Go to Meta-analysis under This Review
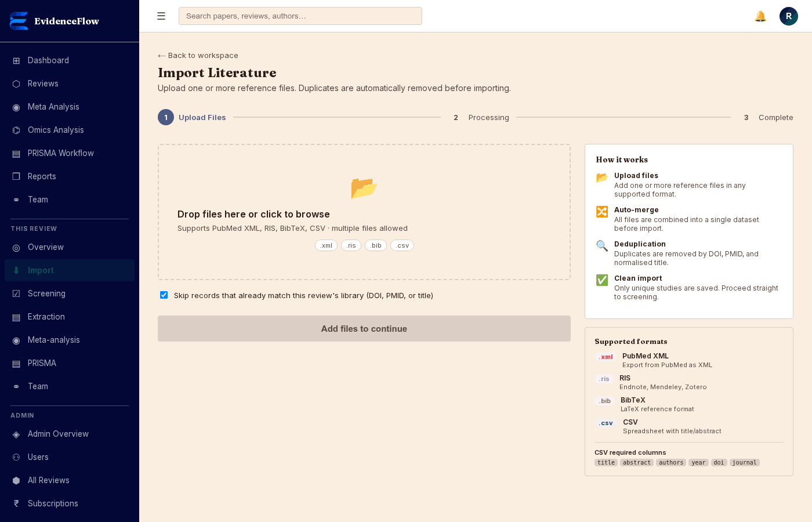The image size is (812, 522). 70,340
